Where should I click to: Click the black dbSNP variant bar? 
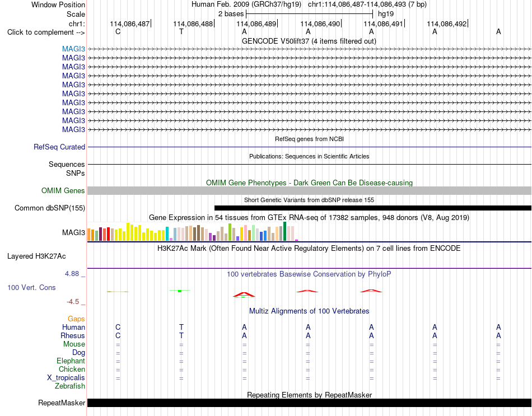pyautogui.click(x=373, y=208)
